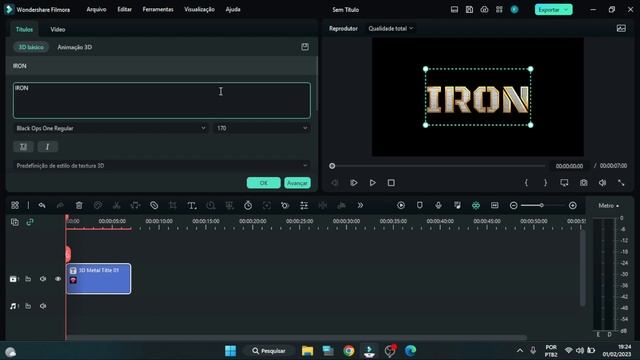Open the Qualidade total dropdown
640x360 pixels.
(x=391, y=29)
